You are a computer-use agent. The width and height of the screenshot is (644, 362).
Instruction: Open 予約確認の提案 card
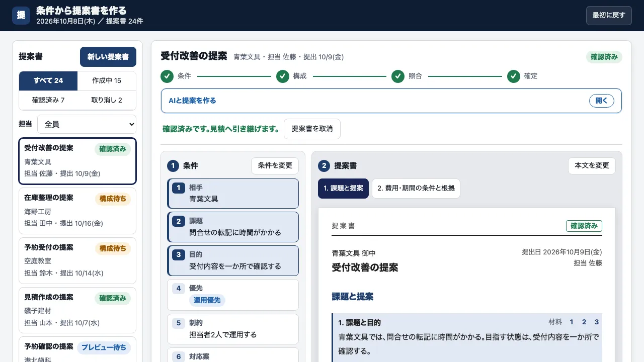tap(77, 349)
